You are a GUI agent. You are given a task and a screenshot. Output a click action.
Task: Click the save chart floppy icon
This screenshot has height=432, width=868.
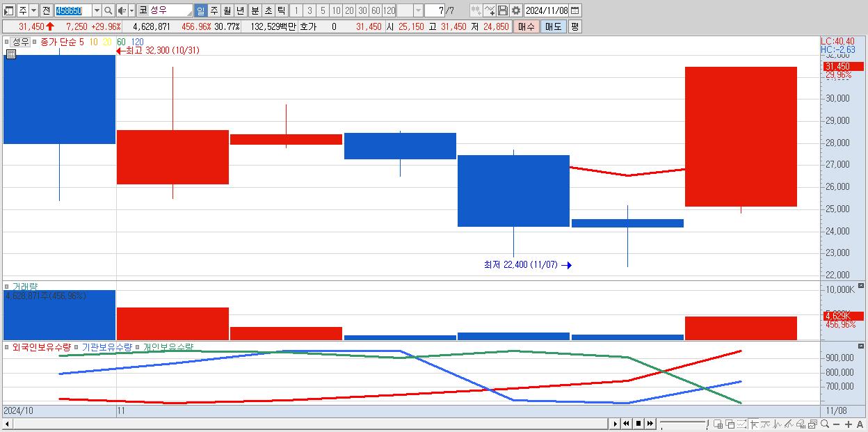coord(503,10)
